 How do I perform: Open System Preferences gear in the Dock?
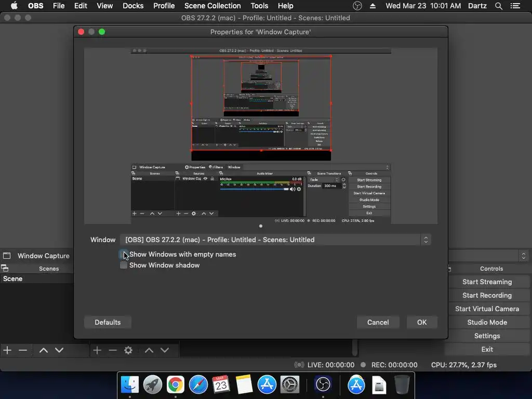click(x=289, y=384)
